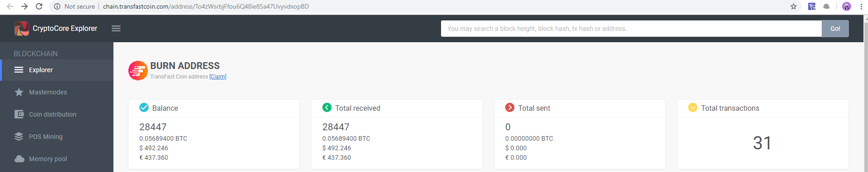Open the Chrome three-dot menu

click(861, 6)
